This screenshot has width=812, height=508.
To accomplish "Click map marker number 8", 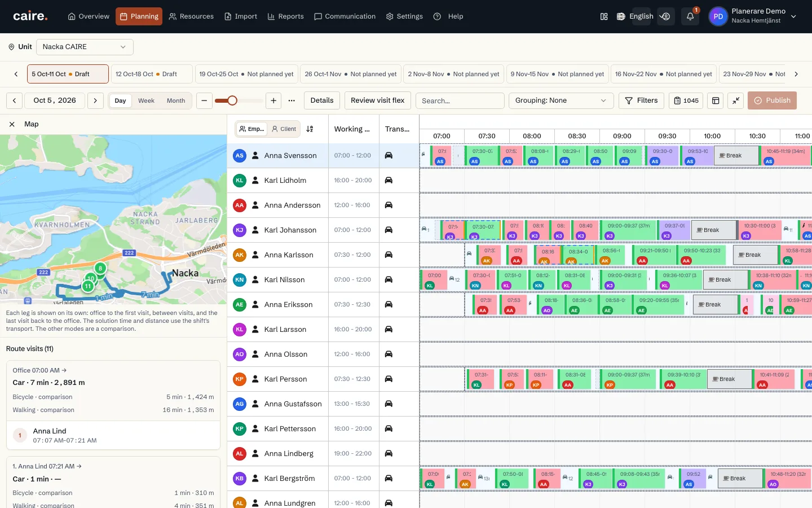I will click(x=100, y=268).
